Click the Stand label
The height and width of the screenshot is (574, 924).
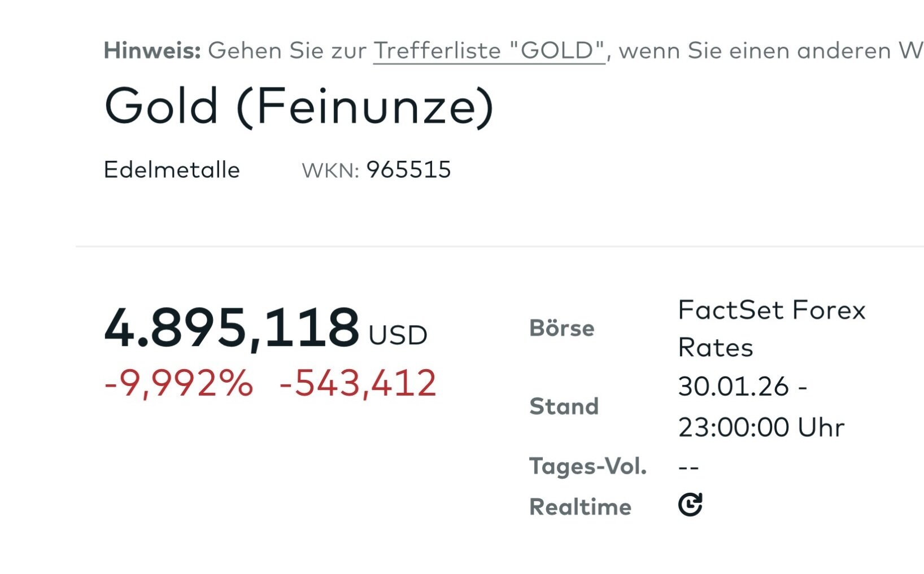(564, 406)
